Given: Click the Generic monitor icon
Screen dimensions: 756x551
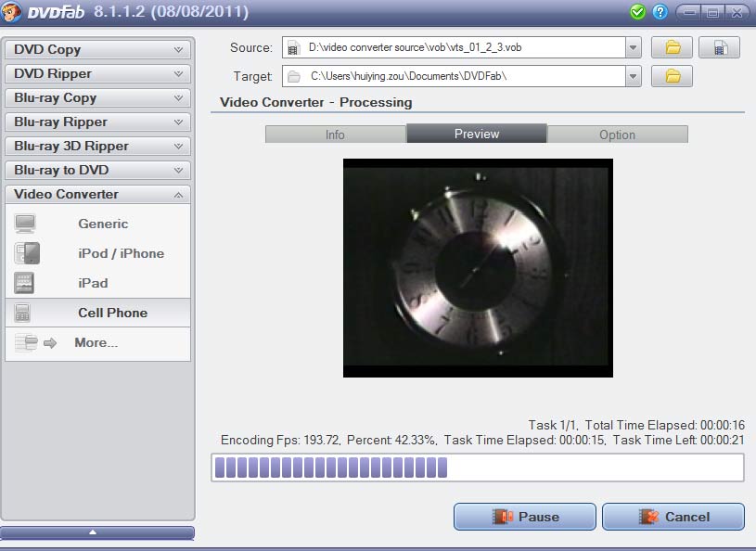Looking at the screenshot, I should [x=25, y=224].
